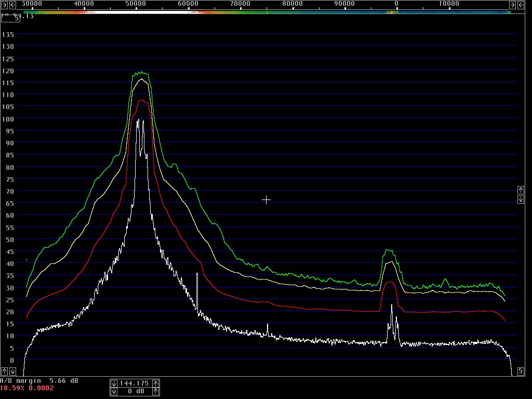The height and width of the screenshot is (399, 532).
Task: Click the 30000 frequency scale label
Action: click(x=32, y=4)
